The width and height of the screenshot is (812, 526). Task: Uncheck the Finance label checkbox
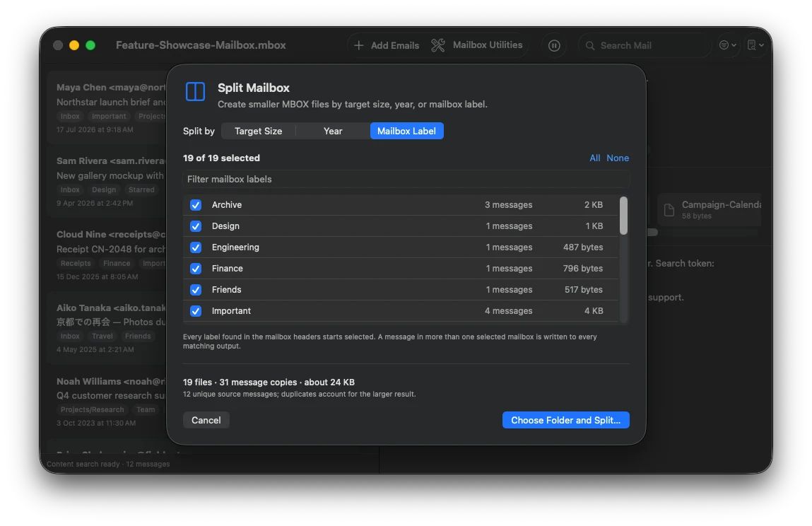[x=196, y=269]
